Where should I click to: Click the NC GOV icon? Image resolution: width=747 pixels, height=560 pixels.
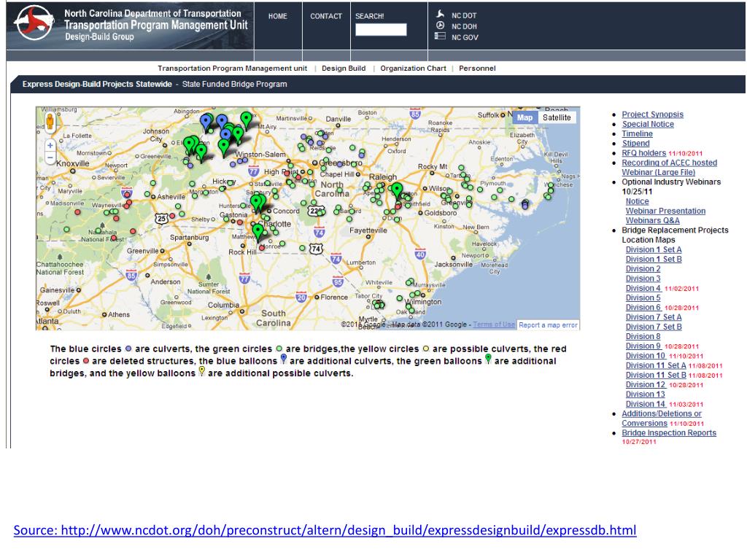(440, 36)
